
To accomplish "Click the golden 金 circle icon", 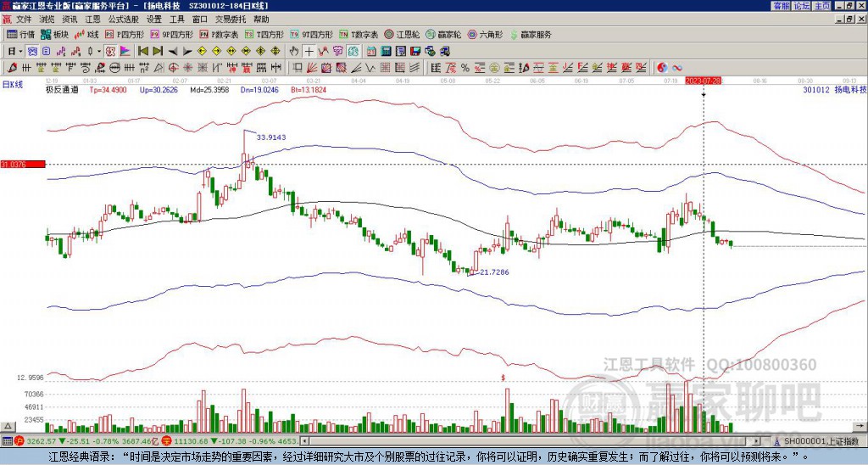I will (x=494, y=68).
